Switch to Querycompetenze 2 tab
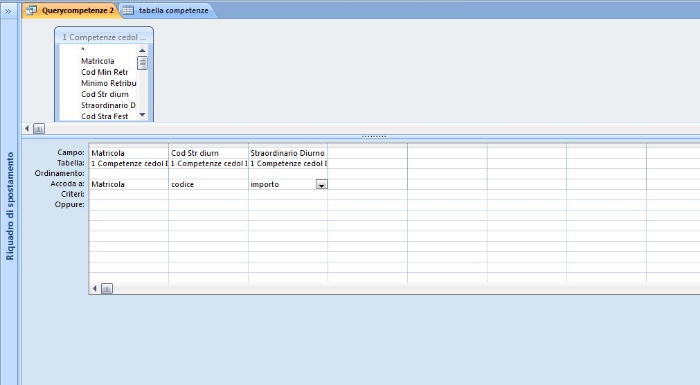 tap(72, 10)
